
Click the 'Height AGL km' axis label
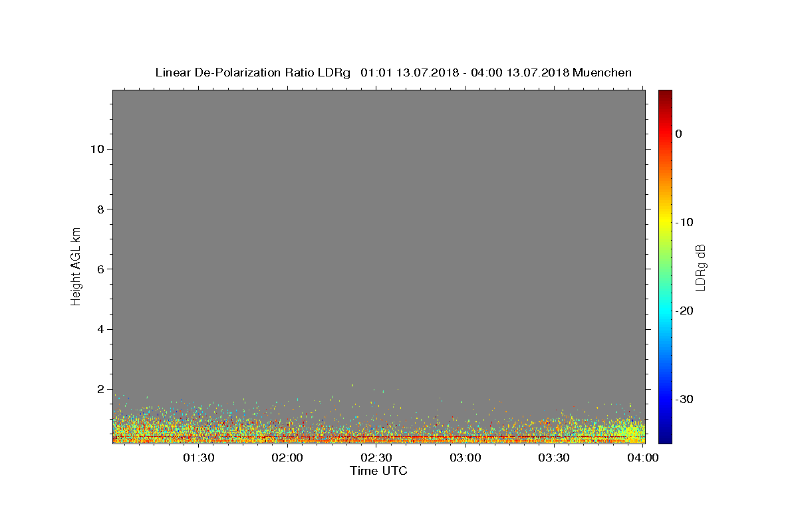(x=76, y=265)
